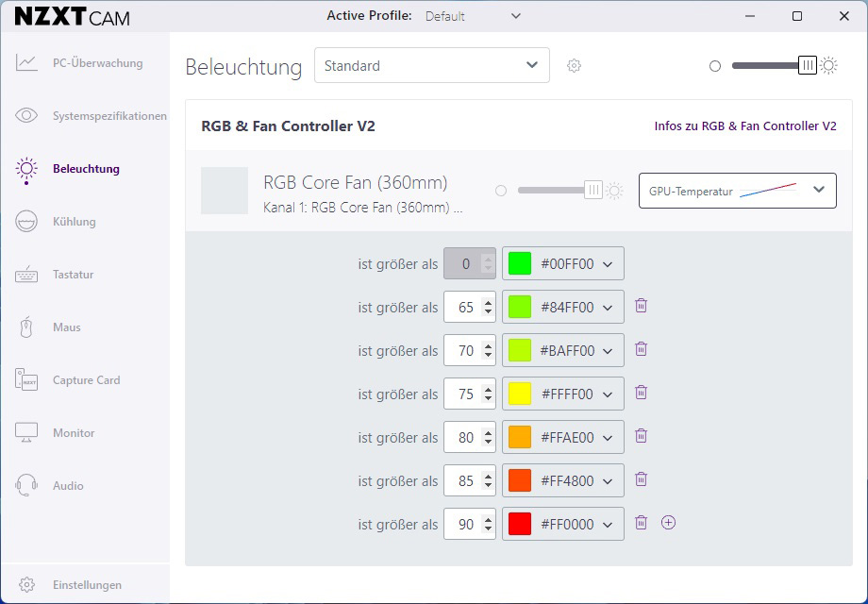Select Beleuchtung in the sidebar
This screenshot has height=604, width=868.
coord(87,169)
